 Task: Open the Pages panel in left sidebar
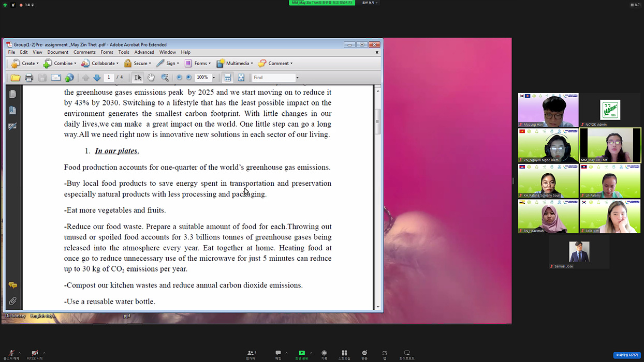pyautogui.click(x=12, y=94)
